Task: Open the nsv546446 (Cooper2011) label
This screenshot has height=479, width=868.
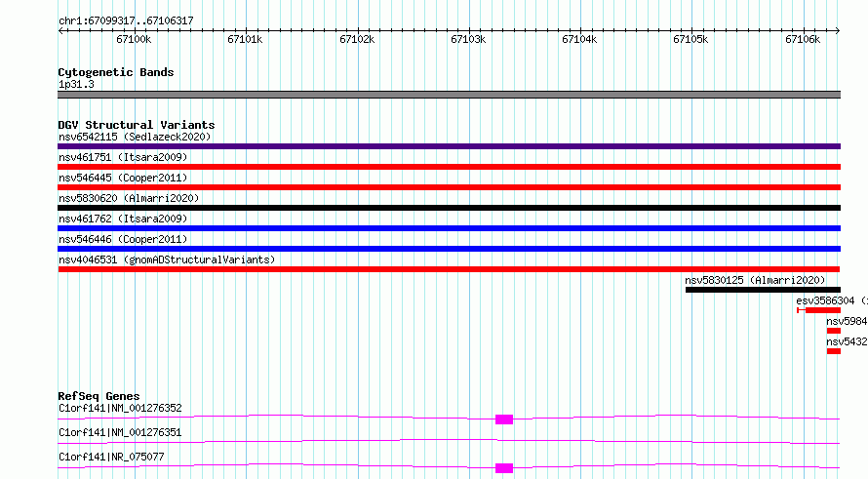Action: tap(123, 239)
